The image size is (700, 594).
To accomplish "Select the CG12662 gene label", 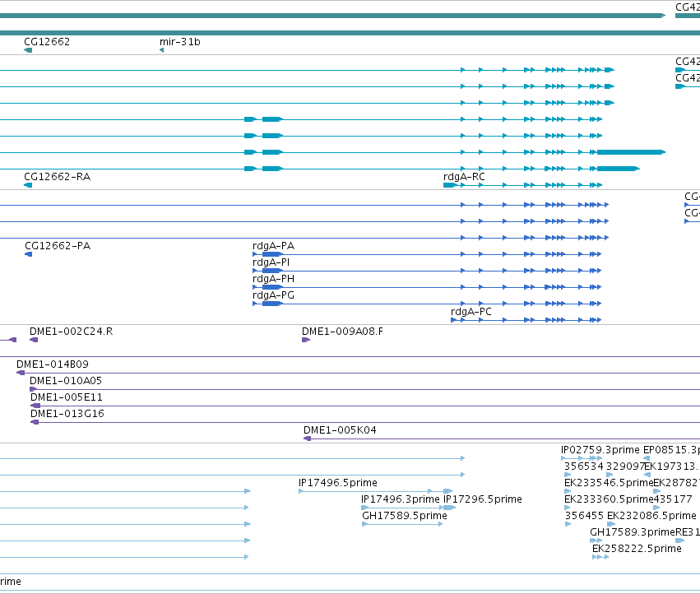I will [47, 41].
